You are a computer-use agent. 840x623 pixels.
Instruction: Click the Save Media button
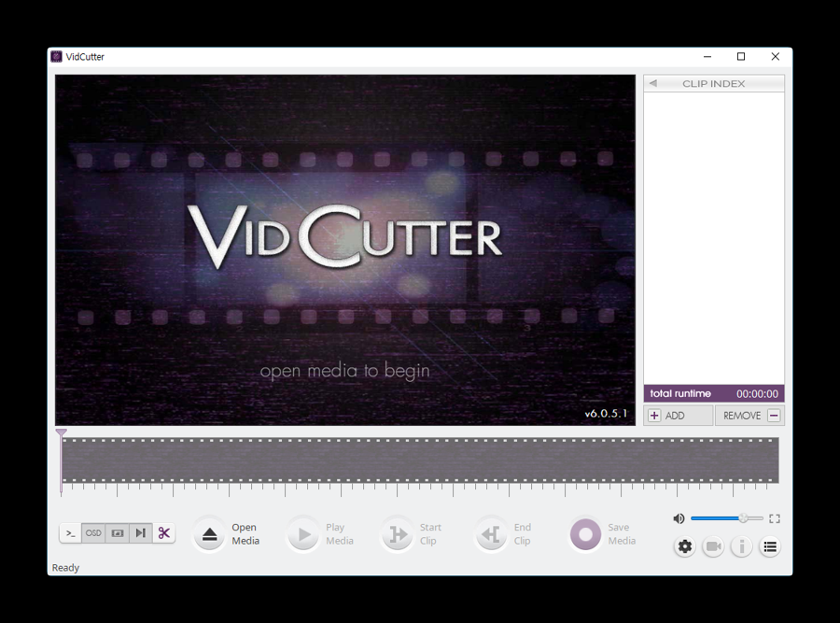tap(585, 534)
